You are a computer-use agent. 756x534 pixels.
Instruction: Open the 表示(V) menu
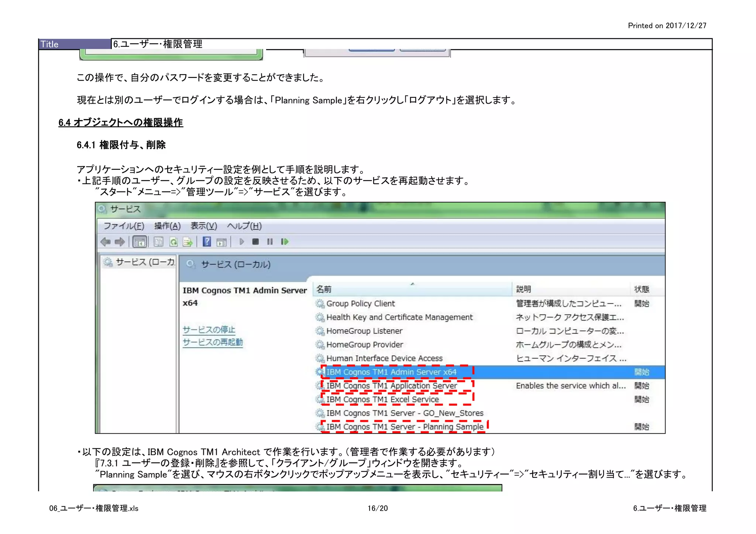(x=204, y=226)
